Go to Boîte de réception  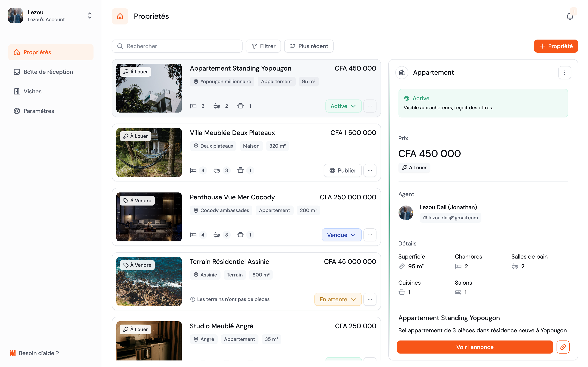pos(48,72)
